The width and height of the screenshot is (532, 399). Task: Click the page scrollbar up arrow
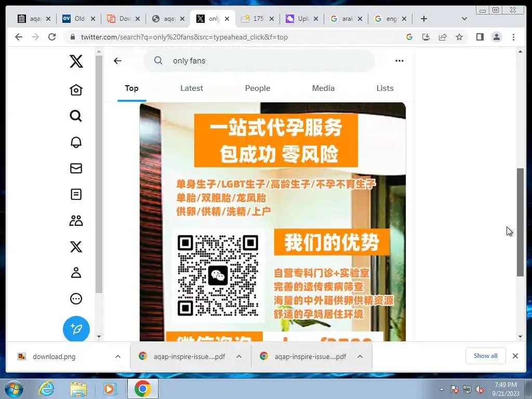(521, 51)
